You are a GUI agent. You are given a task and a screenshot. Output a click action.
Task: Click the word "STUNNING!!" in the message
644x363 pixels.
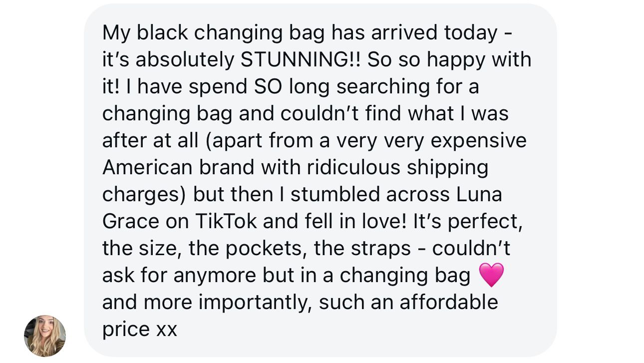(x=304, y=60)
